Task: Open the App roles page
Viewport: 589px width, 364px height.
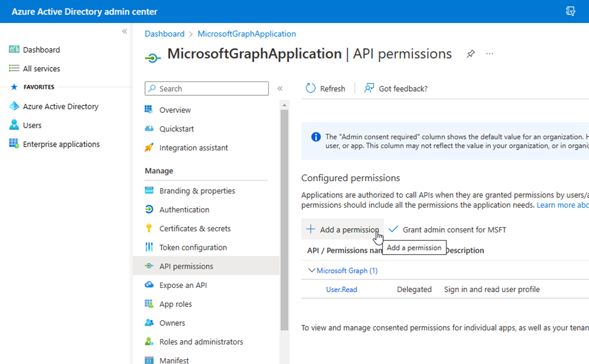Action: [175, 304]
